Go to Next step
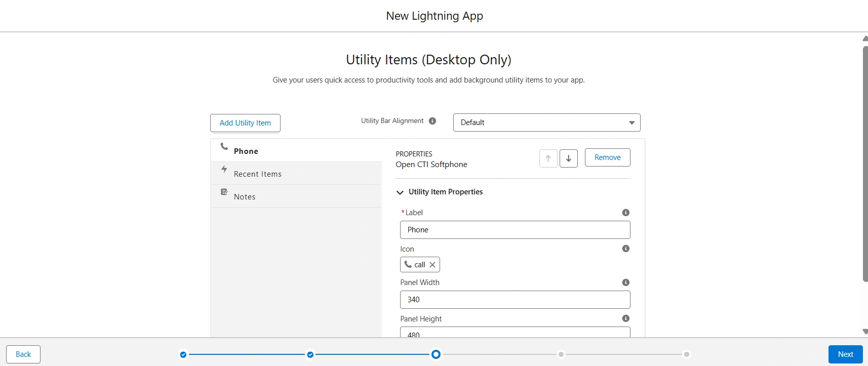 coord(846,354)
